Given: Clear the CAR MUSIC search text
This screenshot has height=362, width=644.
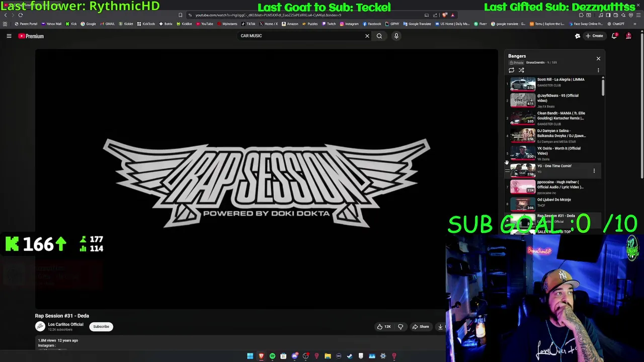Looking at the screenshot, I should [367, 36].
